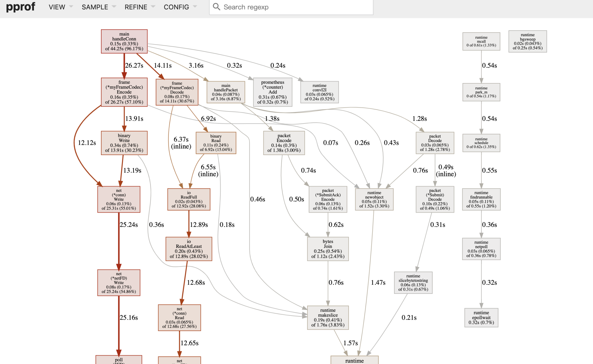The height and width of the screenshot is (364, 593).
Task: Select the main handleConn node
Action: (x=124, y=41)
